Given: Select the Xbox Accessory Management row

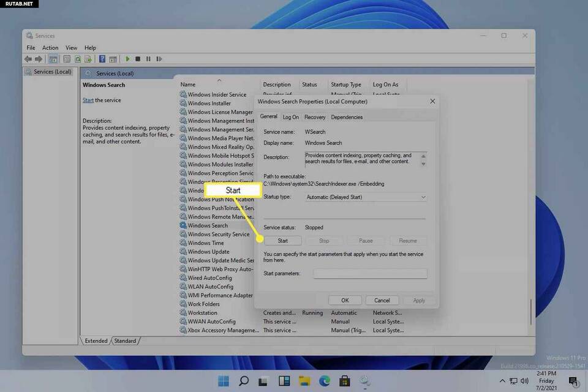Looking at the screenshot, I should (x=293, y=330).
